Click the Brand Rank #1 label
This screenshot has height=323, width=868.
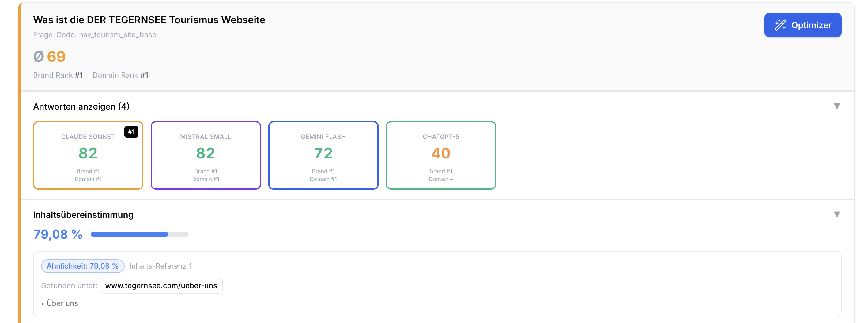(58, 75)
